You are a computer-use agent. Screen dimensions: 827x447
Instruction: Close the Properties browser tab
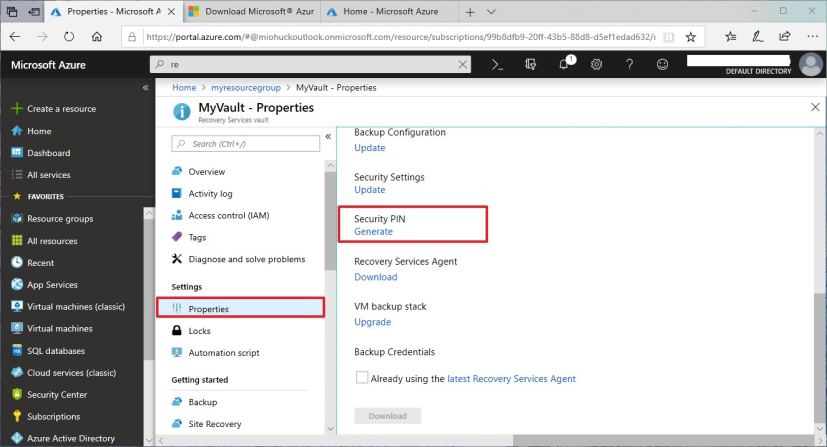(x=171, y=12)
